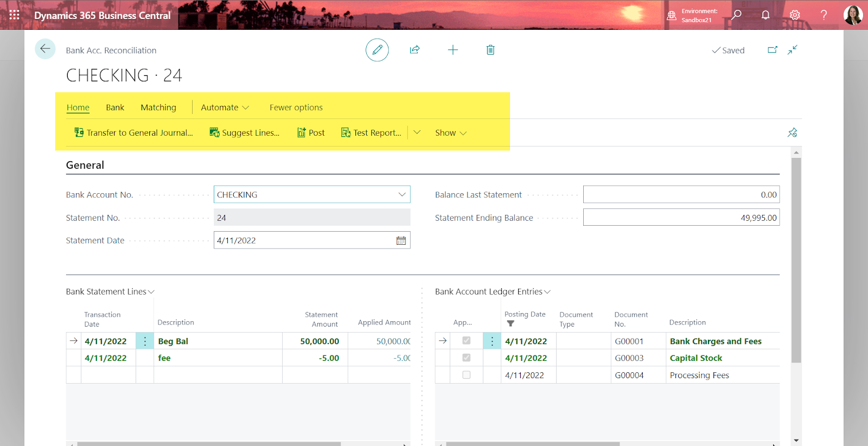Click the share icon
The height and width of the screenshot is (446, 868).
[x=414, y=50]
